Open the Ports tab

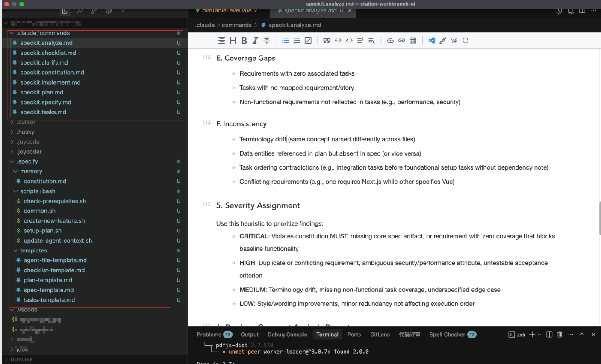tap(354, 335)
